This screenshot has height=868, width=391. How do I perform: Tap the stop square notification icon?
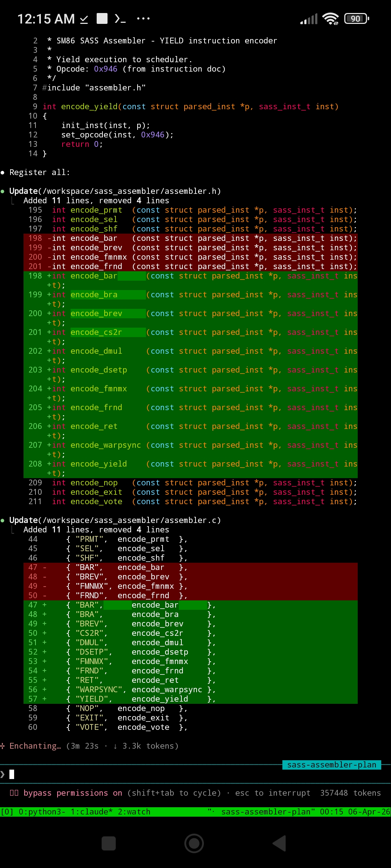click(x=102, y=18)
